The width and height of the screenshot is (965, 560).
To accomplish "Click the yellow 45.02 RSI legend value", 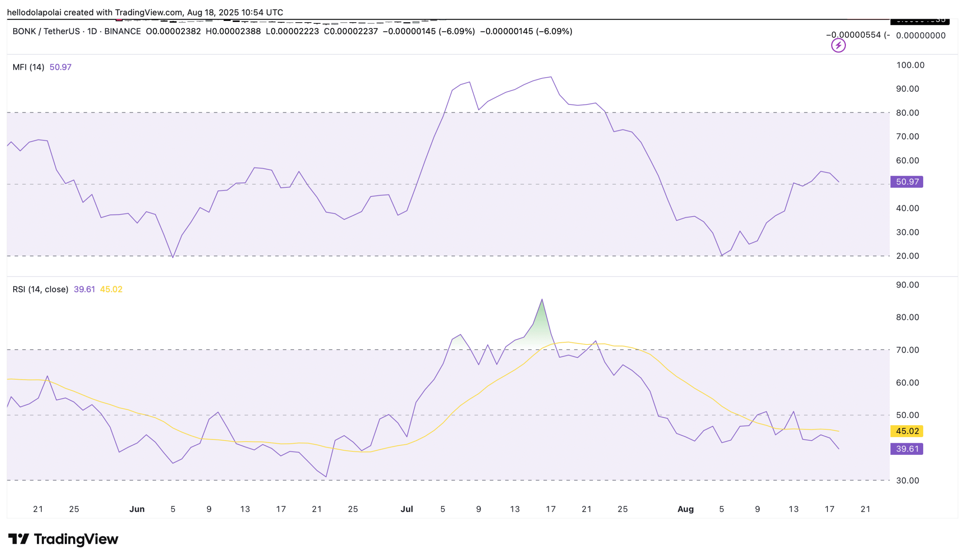I will coord(111,289).
